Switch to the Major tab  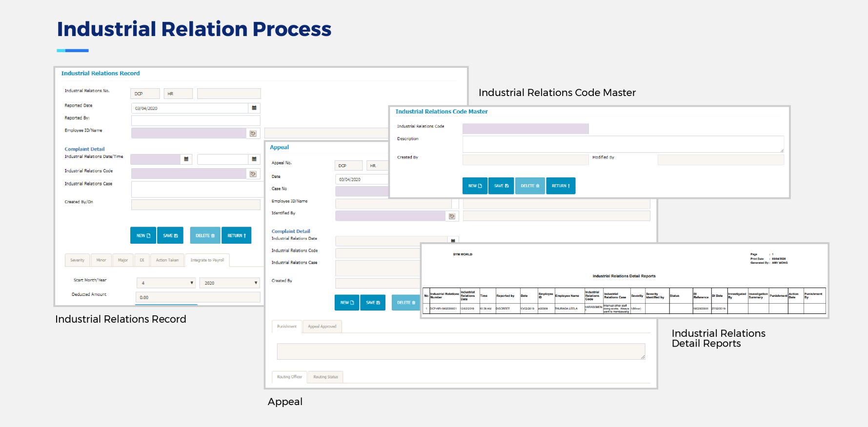tap(123, 260)
